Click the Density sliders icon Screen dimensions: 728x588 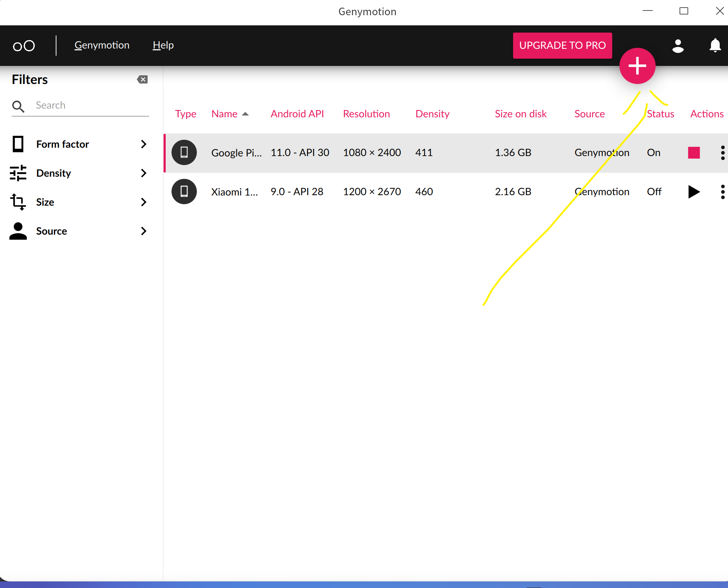coord(18,173)
